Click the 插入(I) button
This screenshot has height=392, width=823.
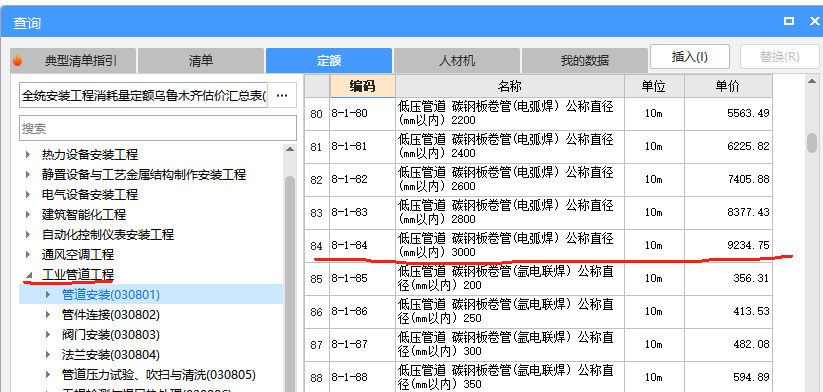click(690, 57)
